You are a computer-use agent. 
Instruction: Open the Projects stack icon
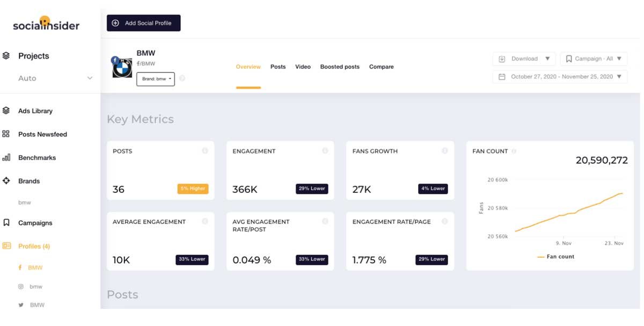[x=6, y=55]
